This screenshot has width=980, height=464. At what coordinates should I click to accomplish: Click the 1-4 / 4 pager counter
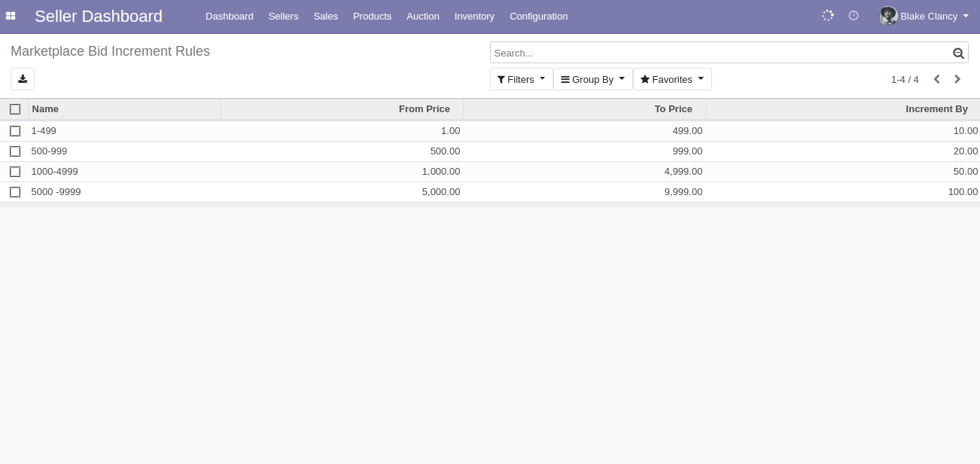(905, 79)
